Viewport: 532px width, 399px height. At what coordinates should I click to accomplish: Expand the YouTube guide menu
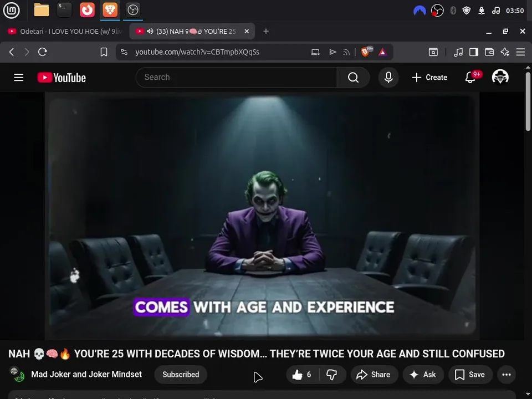point(19,78)
